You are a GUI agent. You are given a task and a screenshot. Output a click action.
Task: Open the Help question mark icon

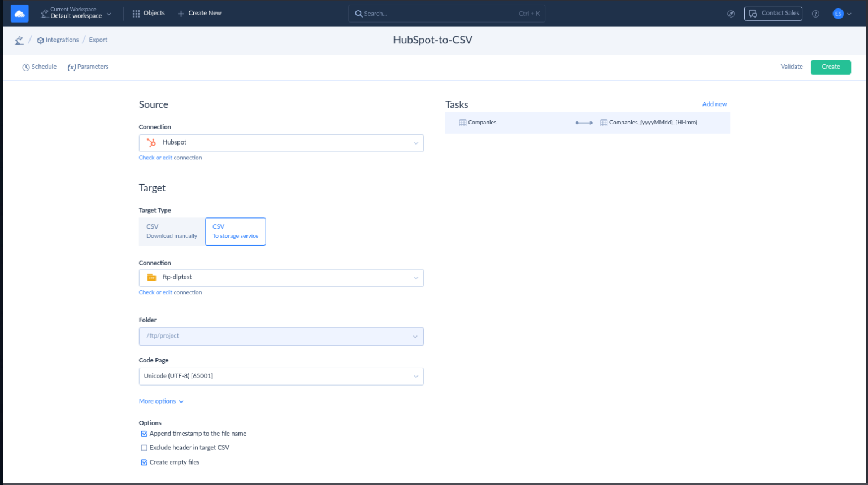pyautogui.click(x=815, y=14)
